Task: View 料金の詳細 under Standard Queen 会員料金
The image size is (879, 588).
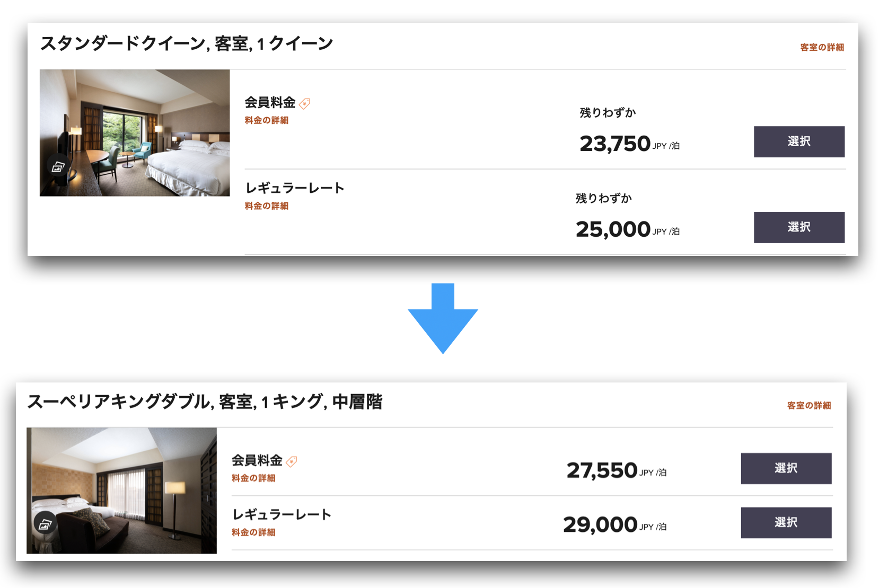Action: click(267, 120)
